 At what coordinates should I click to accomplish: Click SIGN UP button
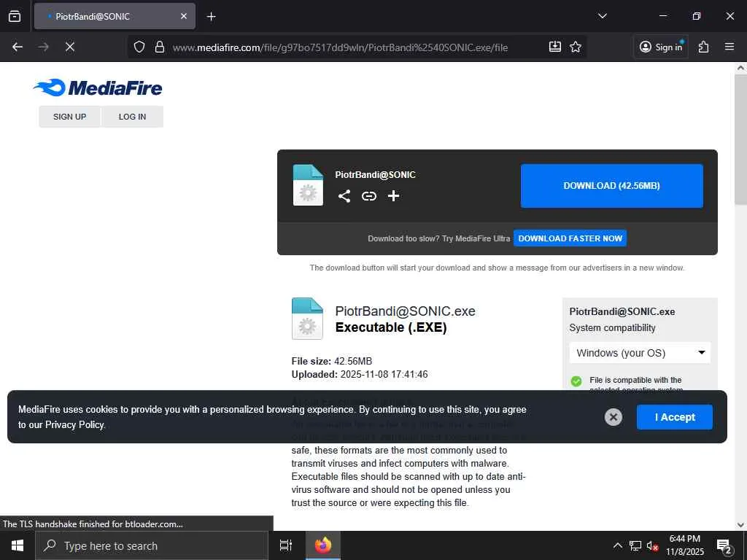click(x=69, y=117)
